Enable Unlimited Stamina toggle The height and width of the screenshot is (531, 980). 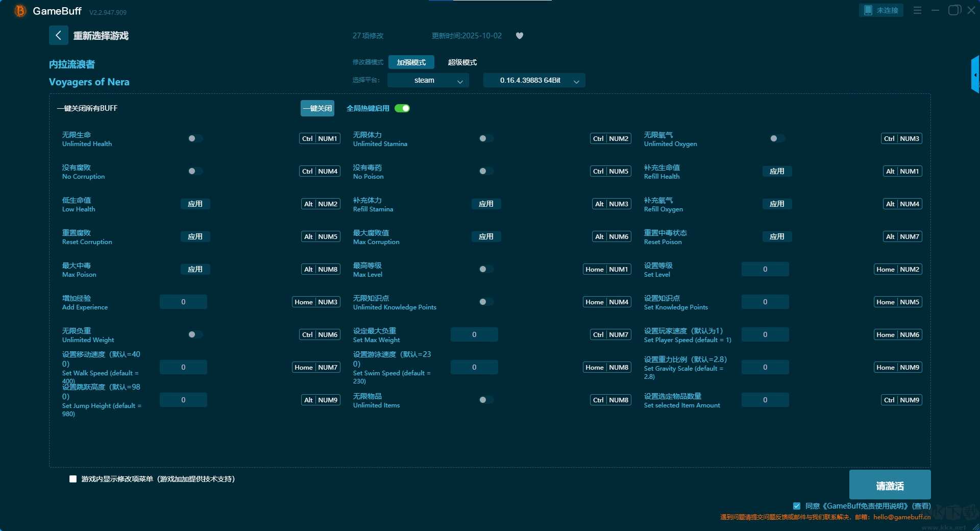[486, 138]
